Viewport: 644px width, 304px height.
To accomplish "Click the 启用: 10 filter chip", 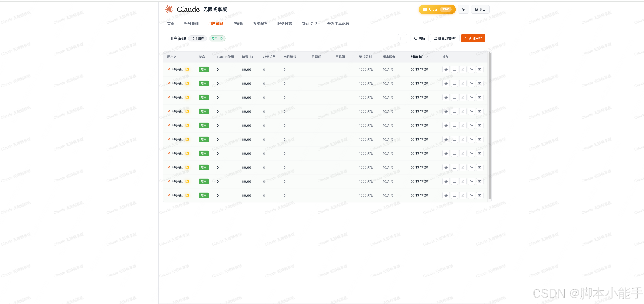I will [217, 39].
